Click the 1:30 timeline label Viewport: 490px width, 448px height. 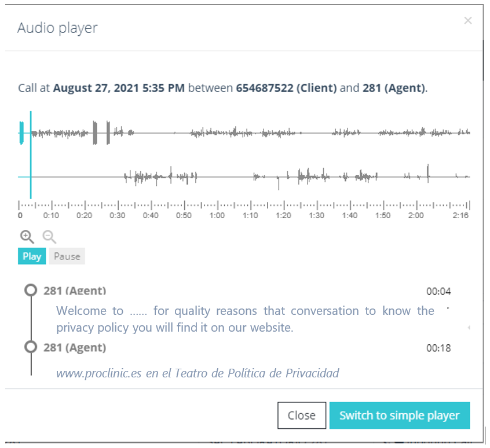click(x=317, y=215)
